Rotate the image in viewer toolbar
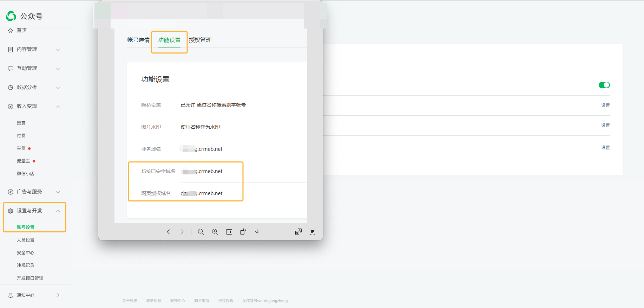This screenshot has height=308, width=644. click(243, 232)
